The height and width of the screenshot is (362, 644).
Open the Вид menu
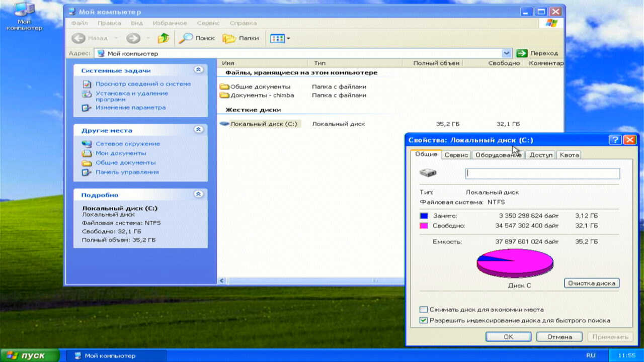137,23
